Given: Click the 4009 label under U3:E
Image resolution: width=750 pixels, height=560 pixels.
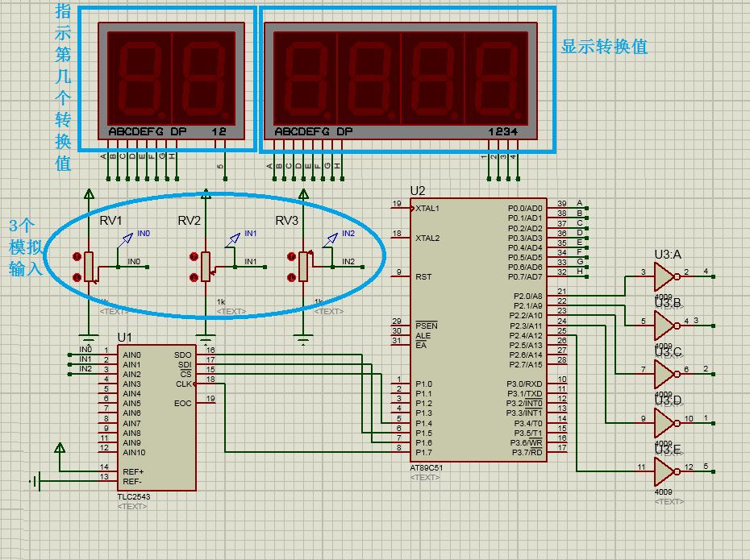Looking at the screenshot, I should pyautogui.click(x=664, y=492).
